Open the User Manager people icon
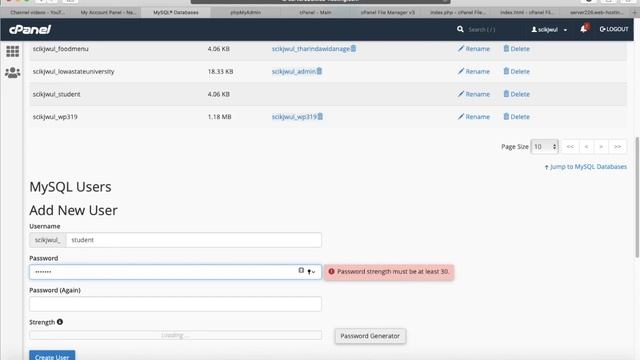 point(13,73)
